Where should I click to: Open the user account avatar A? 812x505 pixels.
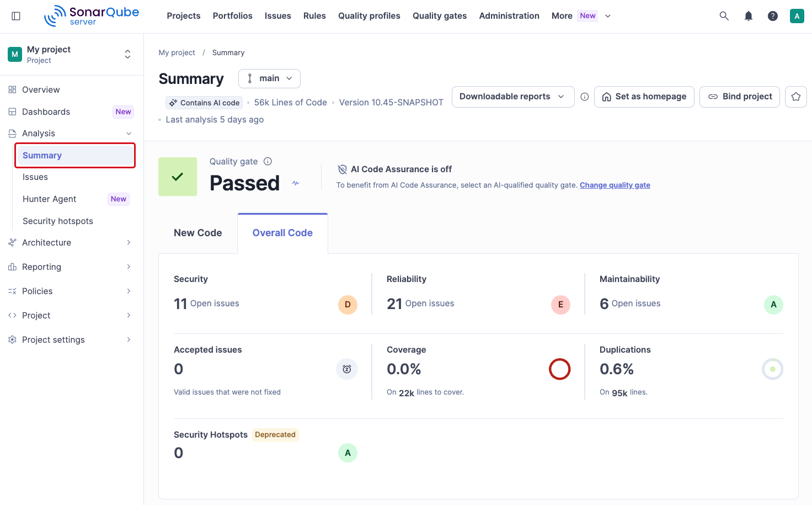[x=797, y=16]
